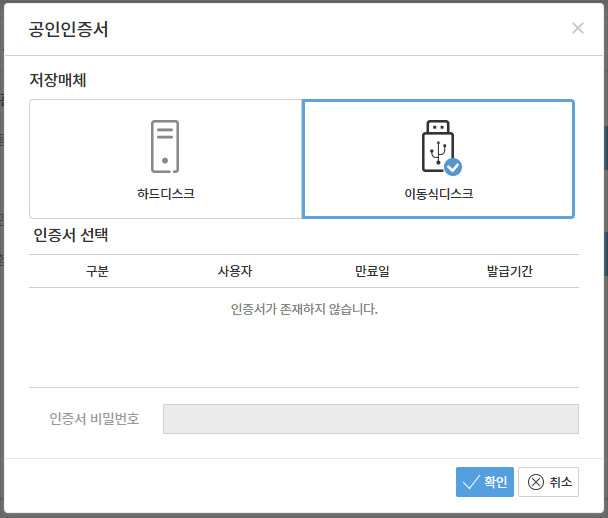Image resolution: width=608 pixels, height=518 pixels.
Task: Click the 발급기간 column header
Action: [509, 271]
